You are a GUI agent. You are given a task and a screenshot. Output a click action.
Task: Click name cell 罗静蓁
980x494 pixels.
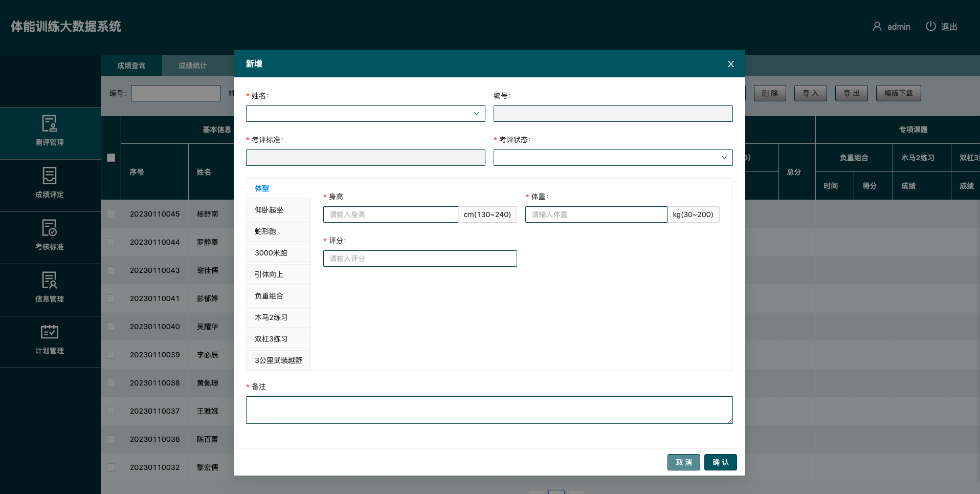pyautogui.click(x=208, y=242)
